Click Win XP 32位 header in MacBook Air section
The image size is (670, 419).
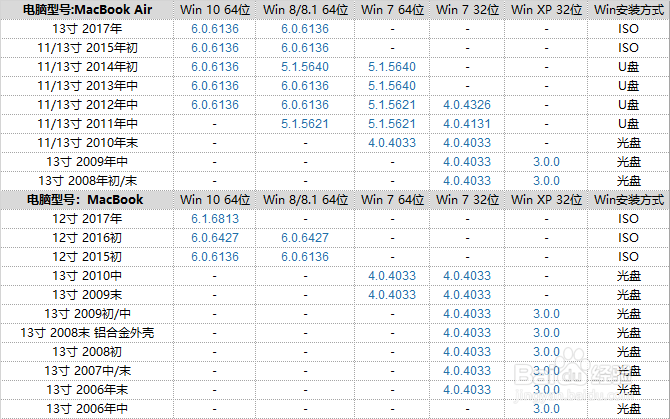(x=547, y=10)
